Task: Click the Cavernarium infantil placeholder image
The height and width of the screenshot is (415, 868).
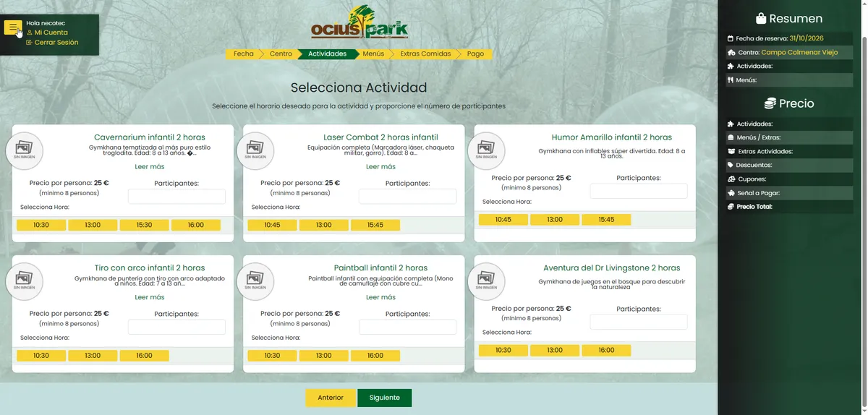Action: (24, 151)
